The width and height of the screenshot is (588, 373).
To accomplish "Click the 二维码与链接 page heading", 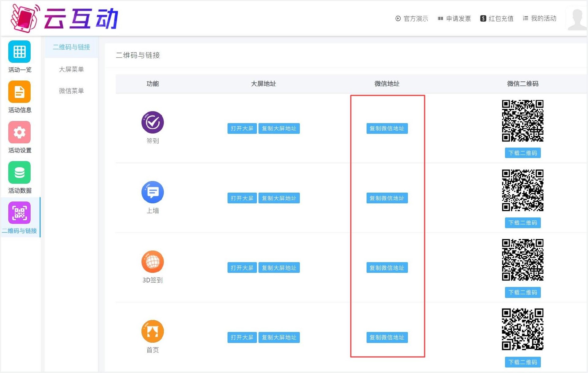I will (138, 55).
